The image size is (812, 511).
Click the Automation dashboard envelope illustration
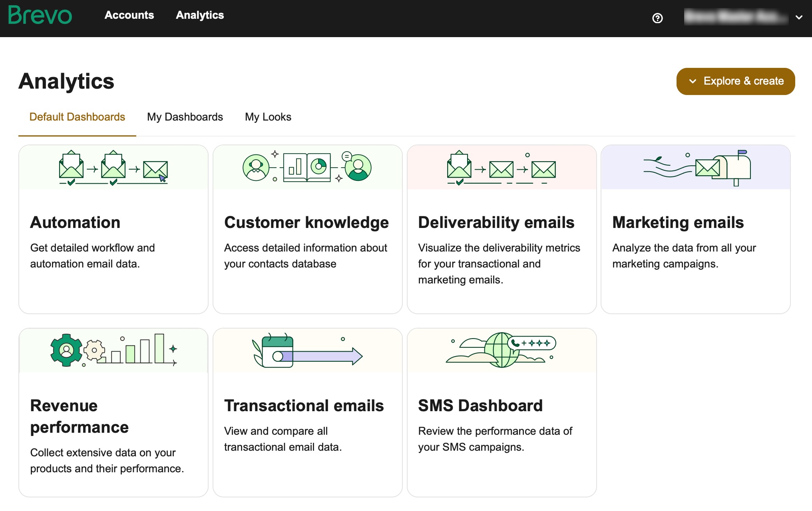113,167
